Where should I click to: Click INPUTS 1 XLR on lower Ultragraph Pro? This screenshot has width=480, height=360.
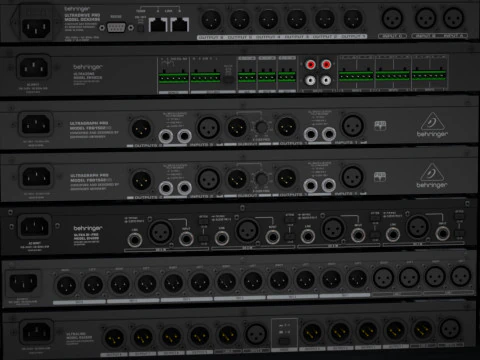pyautogui.click(x=353, y=178)
